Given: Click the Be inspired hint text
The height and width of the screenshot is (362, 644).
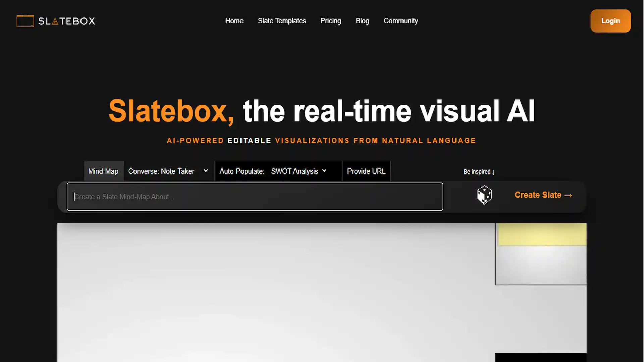Looking at the screenshot, I should coord(479,172).
